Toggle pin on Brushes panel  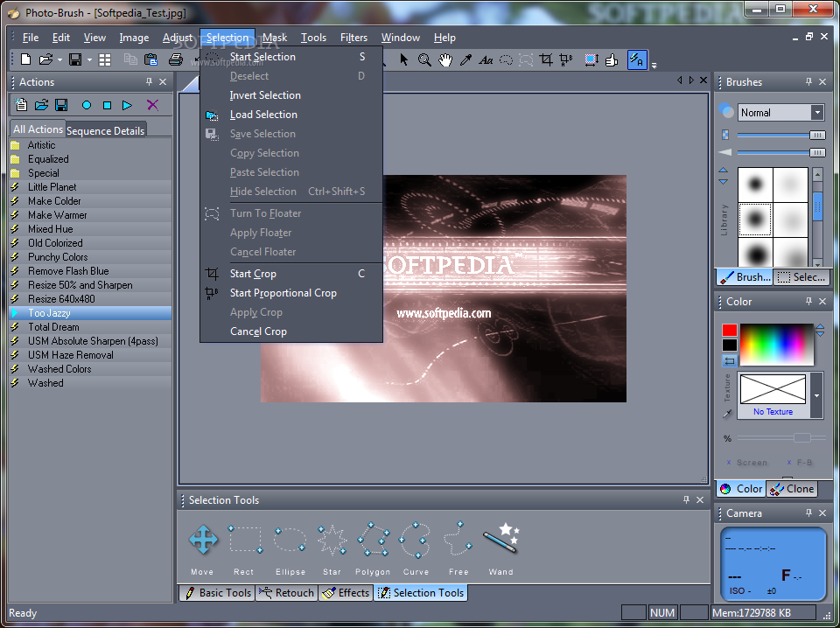click(x=808, y=82)
